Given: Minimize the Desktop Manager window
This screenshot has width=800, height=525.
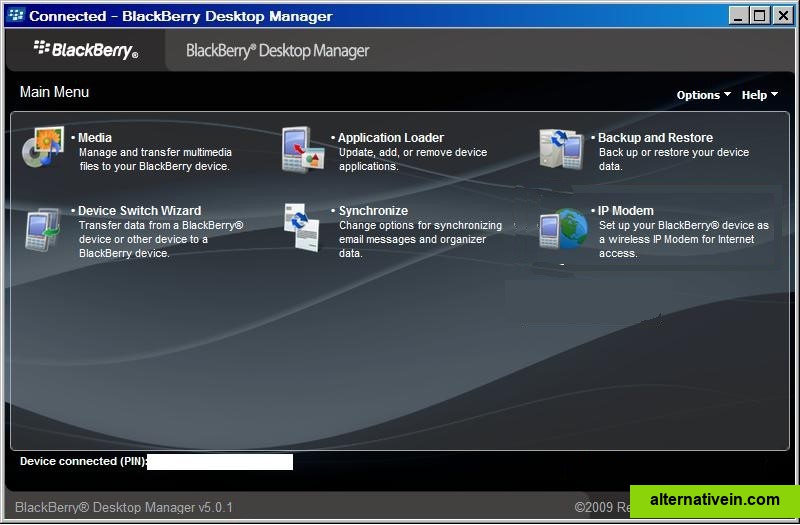Looking at the screenshot, I should [x=738, y=16].
